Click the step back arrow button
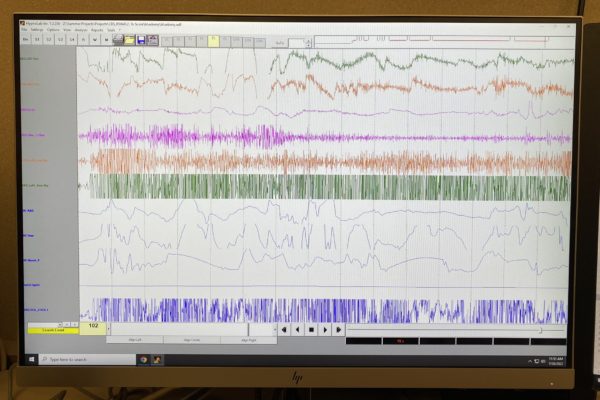 297,328
